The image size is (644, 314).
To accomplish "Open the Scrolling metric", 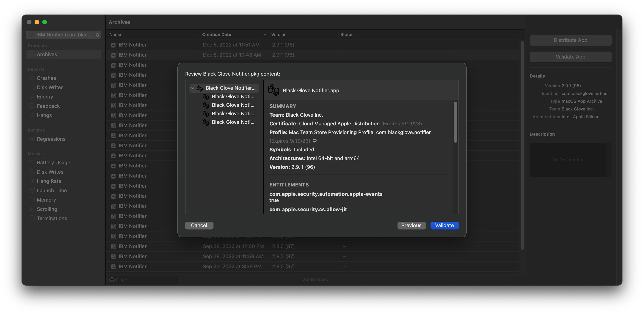I will 47,209.
